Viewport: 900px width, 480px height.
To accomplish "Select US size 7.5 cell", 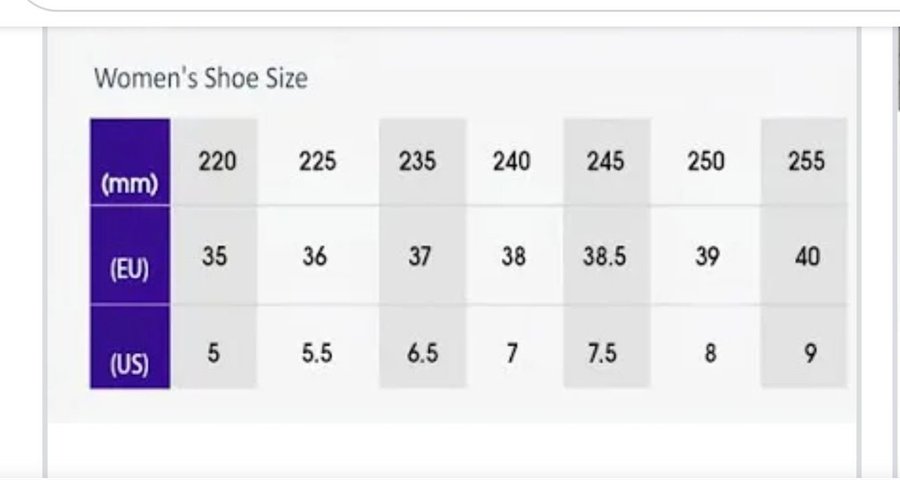I will click(602, 354).
